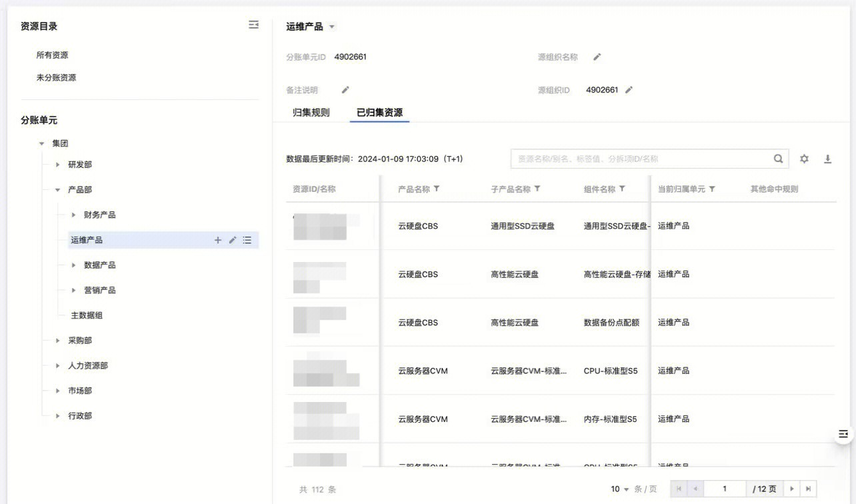Select 主数据组 in the tree

87,315
